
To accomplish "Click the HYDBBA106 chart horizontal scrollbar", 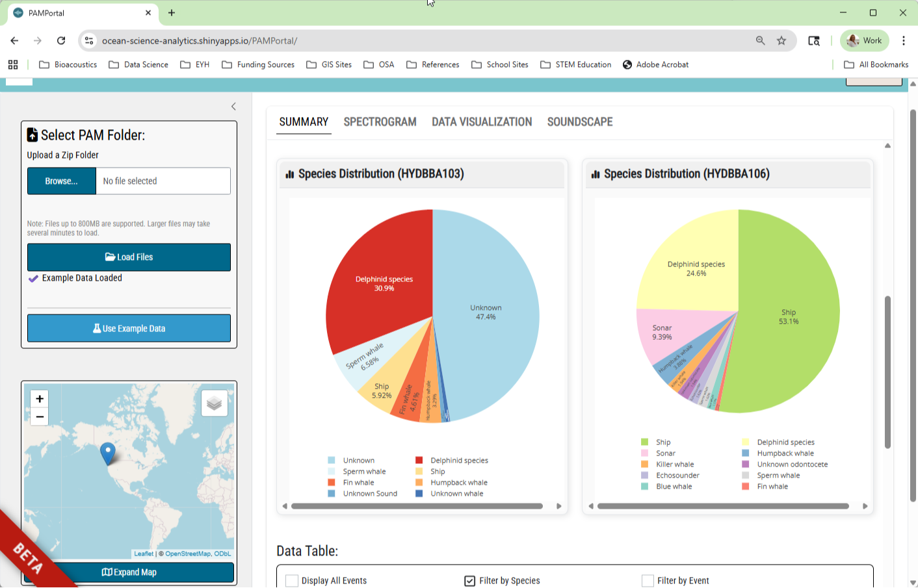I will pos(723,506).
